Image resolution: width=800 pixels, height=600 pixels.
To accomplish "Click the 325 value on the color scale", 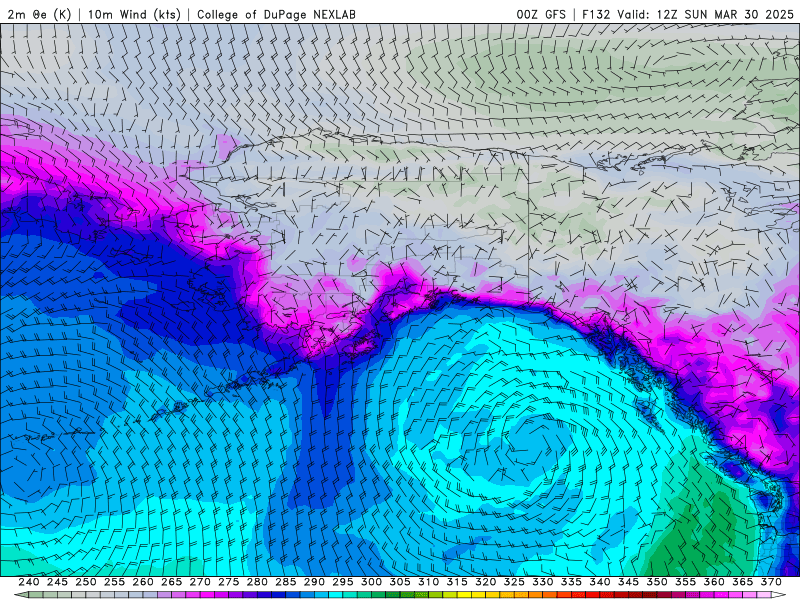I will click(514, 582).
